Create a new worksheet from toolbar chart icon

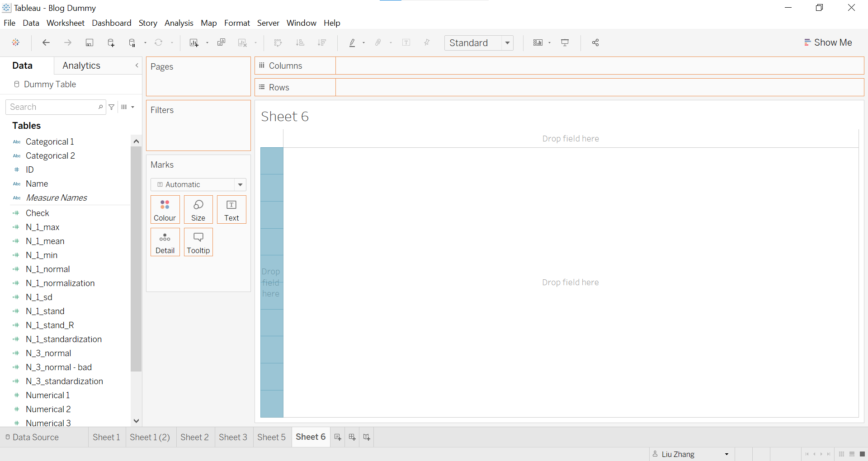coord(194,42)
